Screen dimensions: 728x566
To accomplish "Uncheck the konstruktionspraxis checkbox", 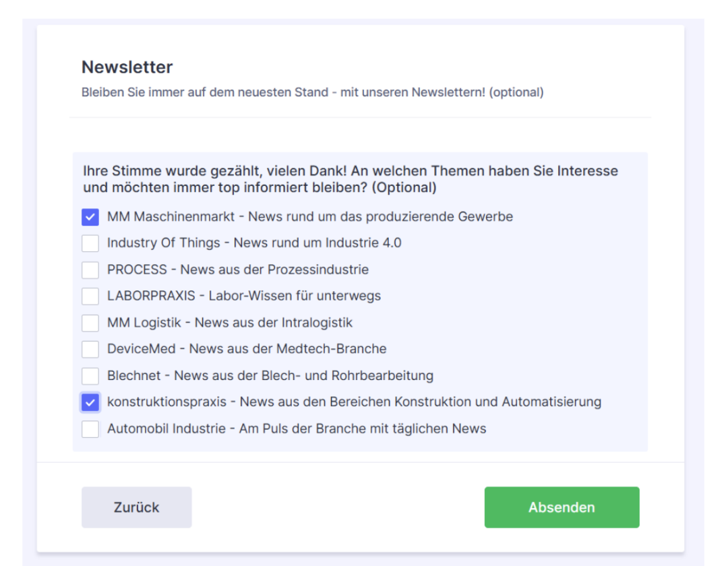I will pos(90,402).
